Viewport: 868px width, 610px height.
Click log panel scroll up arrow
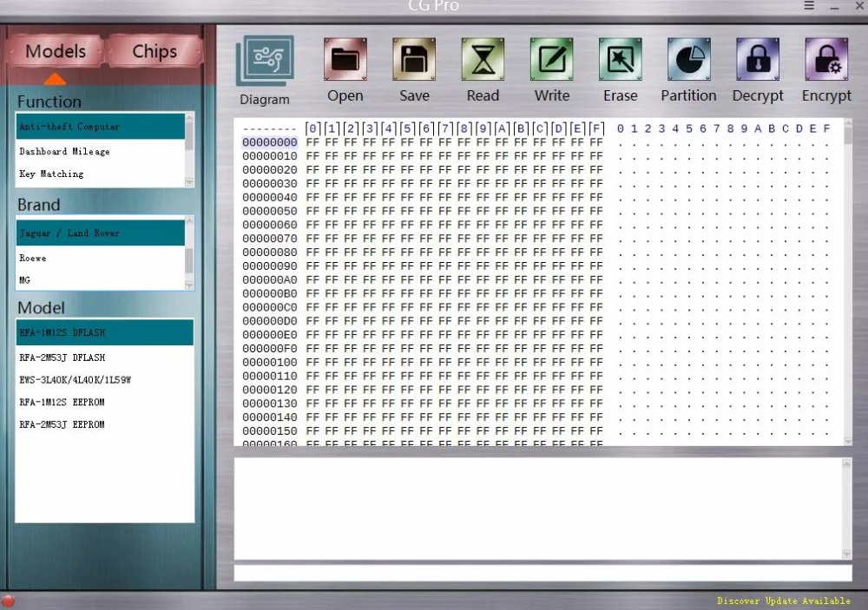[x=846, y=462]
